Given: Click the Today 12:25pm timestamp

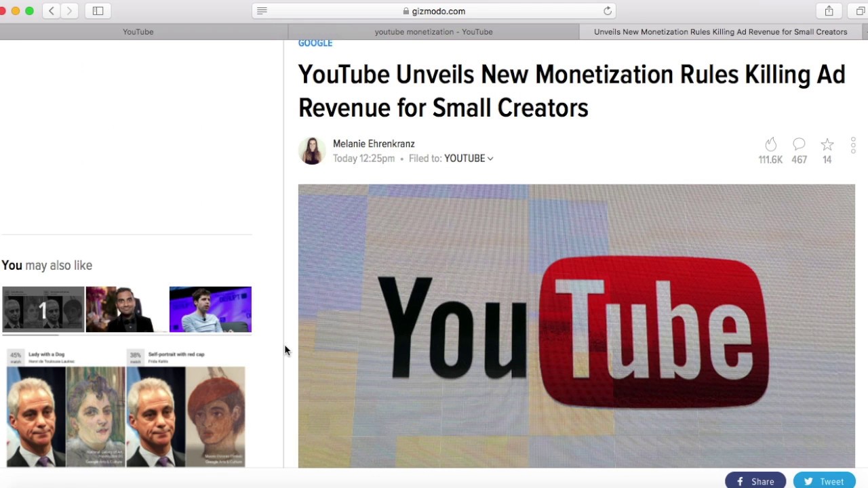Looking at the screenshot, I should (363, 159).
